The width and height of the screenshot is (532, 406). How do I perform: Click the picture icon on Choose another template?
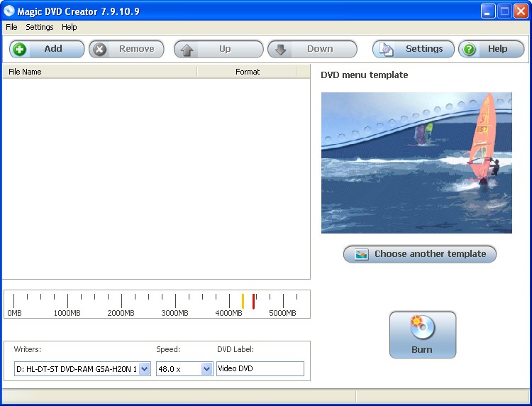(361, 254)
